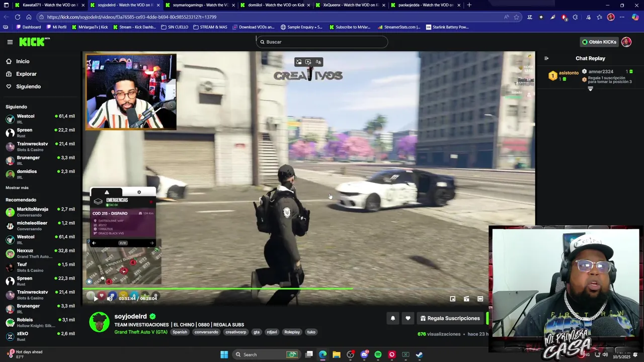Switch to paolaojedda browser tab
Viewport: 644px width, 362px height.
[426, 5]
